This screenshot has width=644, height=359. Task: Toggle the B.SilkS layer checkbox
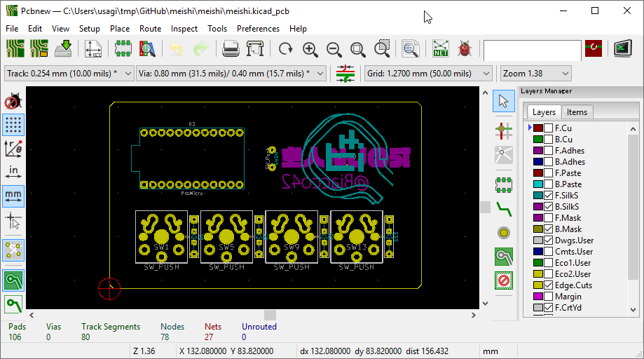pyautogui.click(x=548, y=207)
